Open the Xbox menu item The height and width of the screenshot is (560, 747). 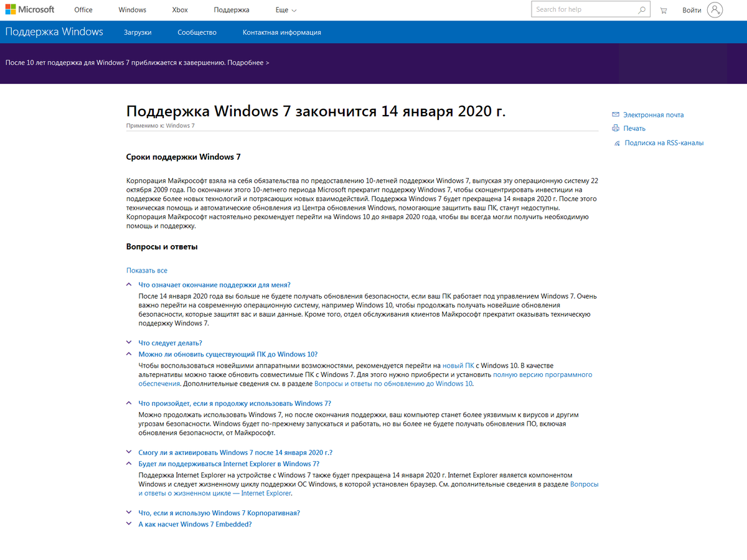[180, 10]
